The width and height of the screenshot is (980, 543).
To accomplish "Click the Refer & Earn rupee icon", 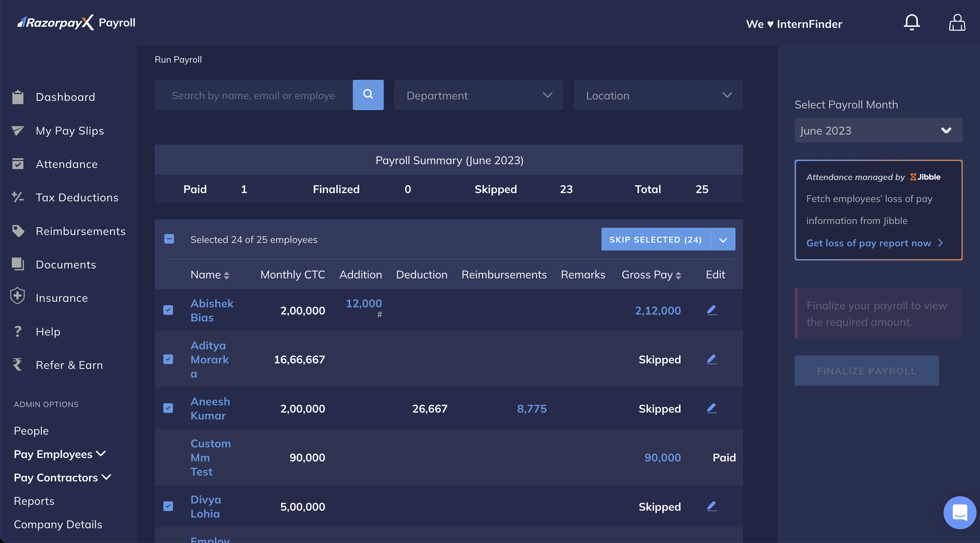I will [18, 365].
